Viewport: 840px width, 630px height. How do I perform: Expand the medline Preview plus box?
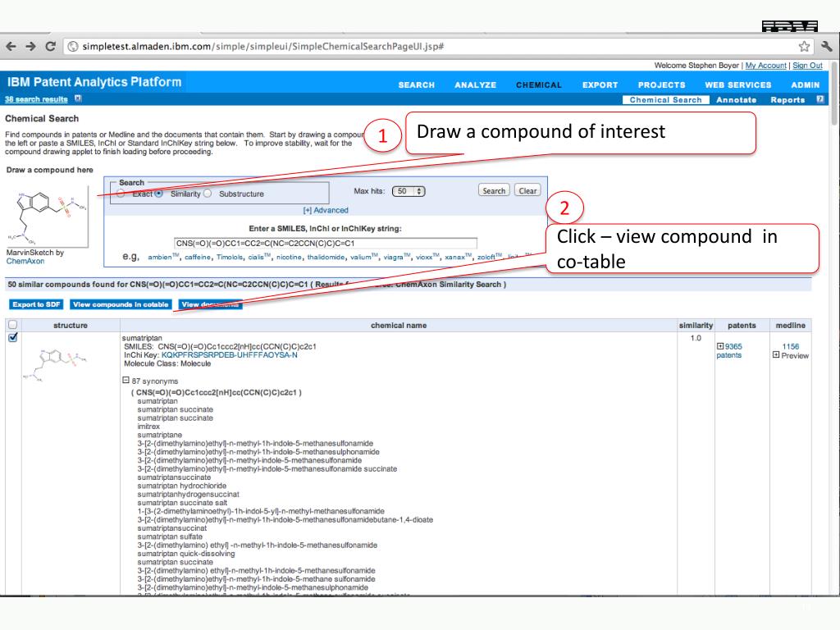click(x=776, y=354)
